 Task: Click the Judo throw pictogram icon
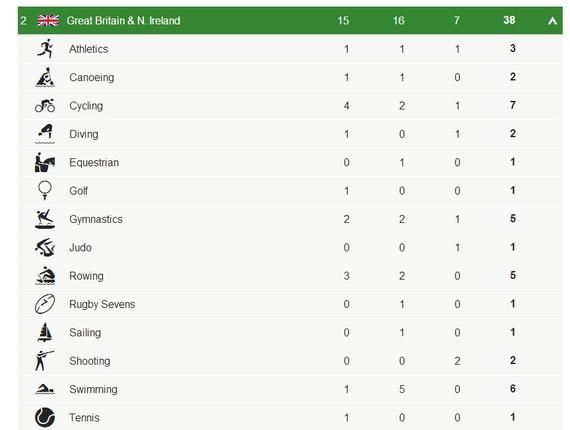pos(45,247)
